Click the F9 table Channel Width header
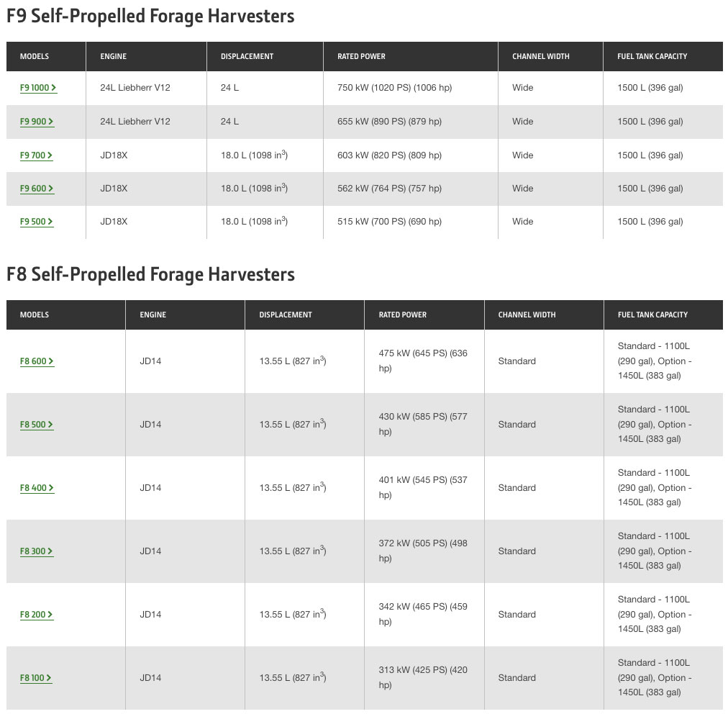This screenshot has height=714, width=728. point(540,56)
